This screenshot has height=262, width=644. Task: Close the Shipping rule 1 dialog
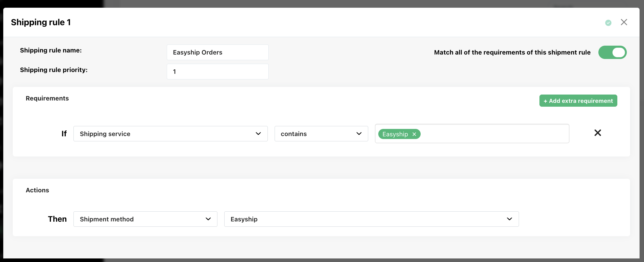[x=624, y=22]
